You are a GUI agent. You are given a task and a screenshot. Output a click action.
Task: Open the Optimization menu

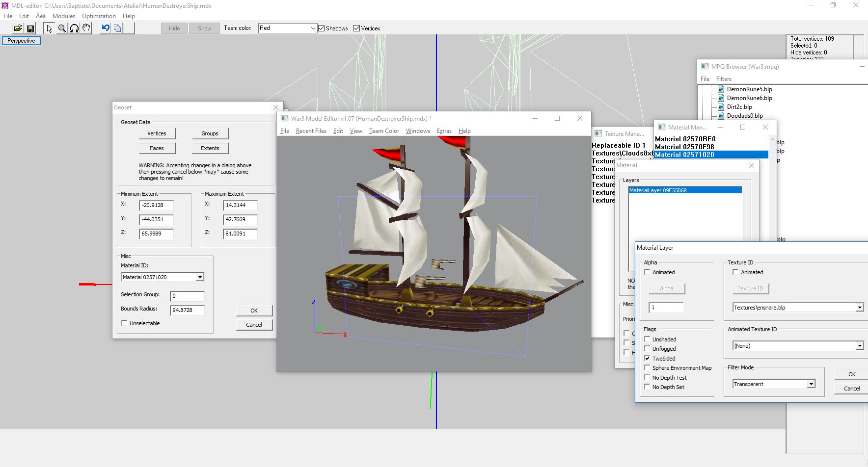coord(99,16)
